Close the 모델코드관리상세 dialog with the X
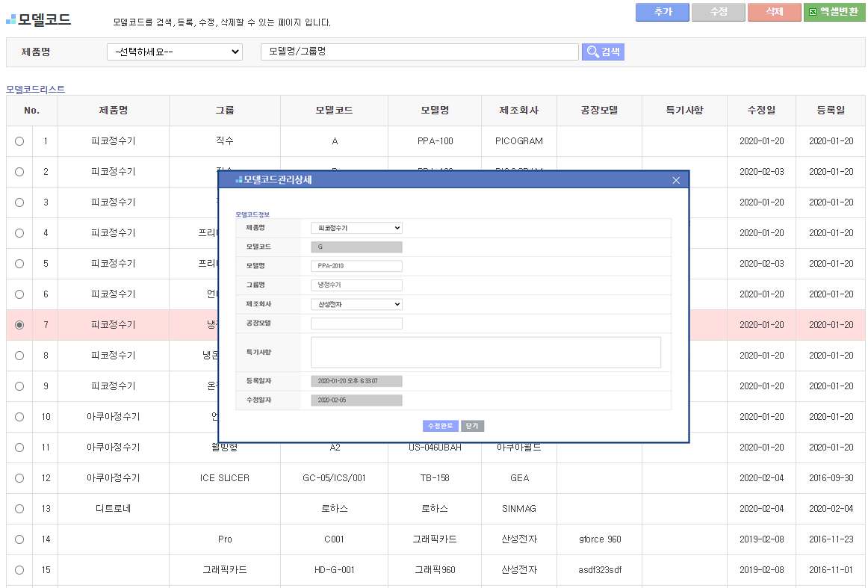 (x=676, y=180)
